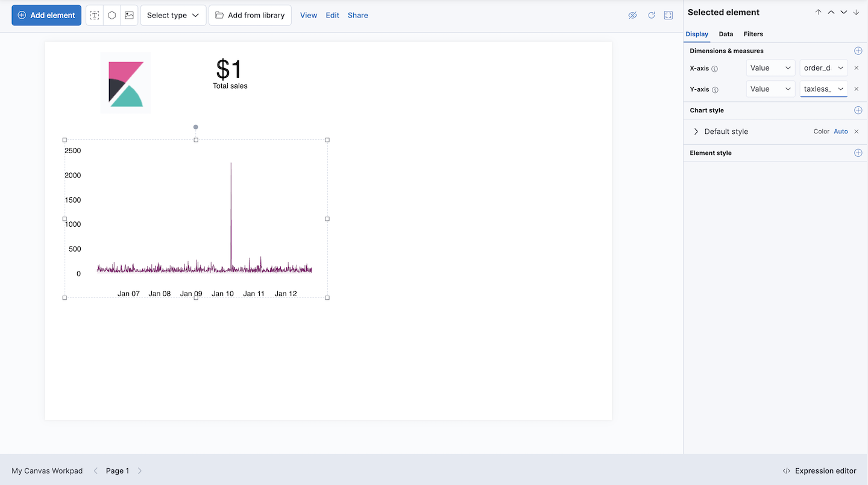The height and width of the screenshot is (485, 868).
Task: Click the Hide editing controls eye icon
Action: 632,15
